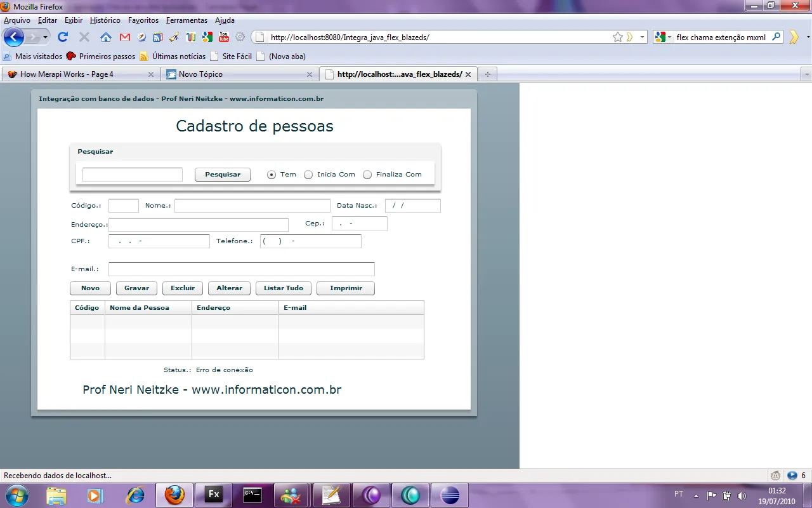Open the Arquivo menu
The width and height of the screenshot is (812, 508).
[17, 20]
